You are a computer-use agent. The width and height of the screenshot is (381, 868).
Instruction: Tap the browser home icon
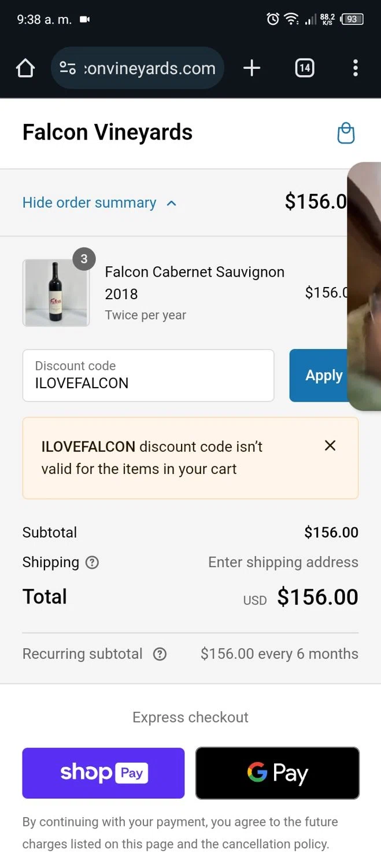click(25, 69)
